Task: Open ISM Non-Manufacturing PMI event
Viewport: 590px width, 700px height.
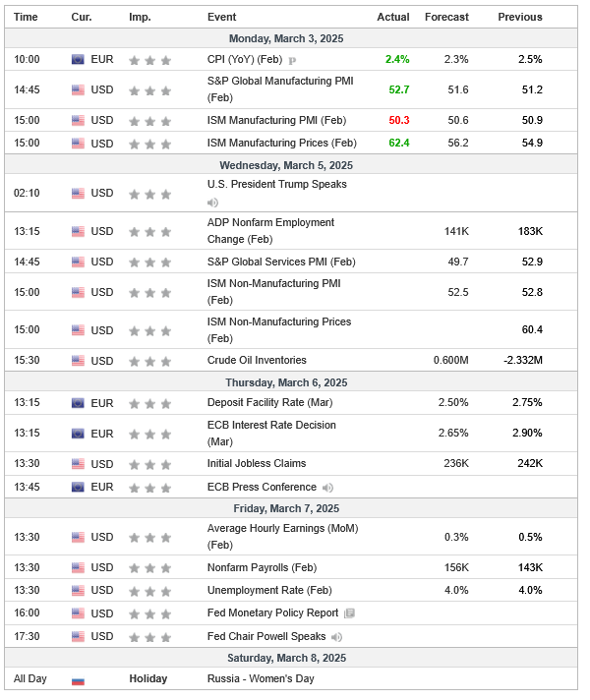Action: click(x=273, y=292)
